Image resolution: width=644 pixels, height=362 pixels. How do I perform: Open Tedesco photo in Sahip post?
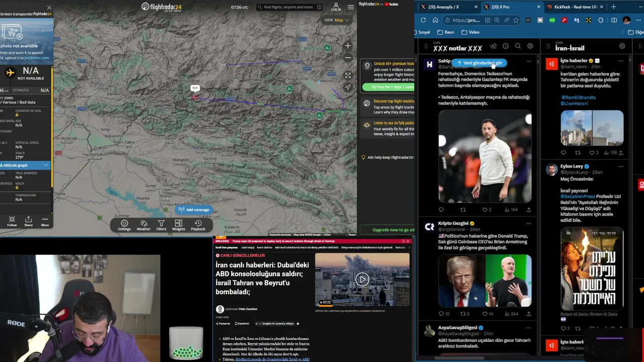(x=485, y=157)
